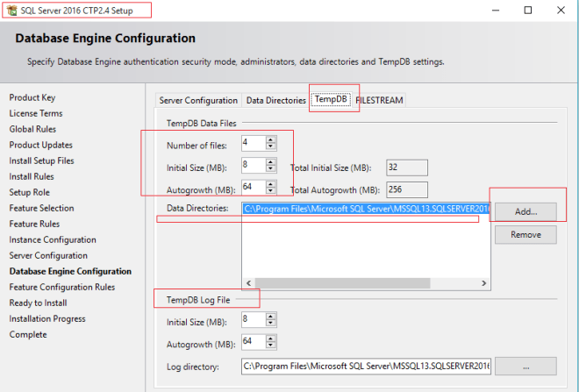Decrease log file Autogrowth down arrow
This screenshot has height=392, width=579.
click(271, 346)
